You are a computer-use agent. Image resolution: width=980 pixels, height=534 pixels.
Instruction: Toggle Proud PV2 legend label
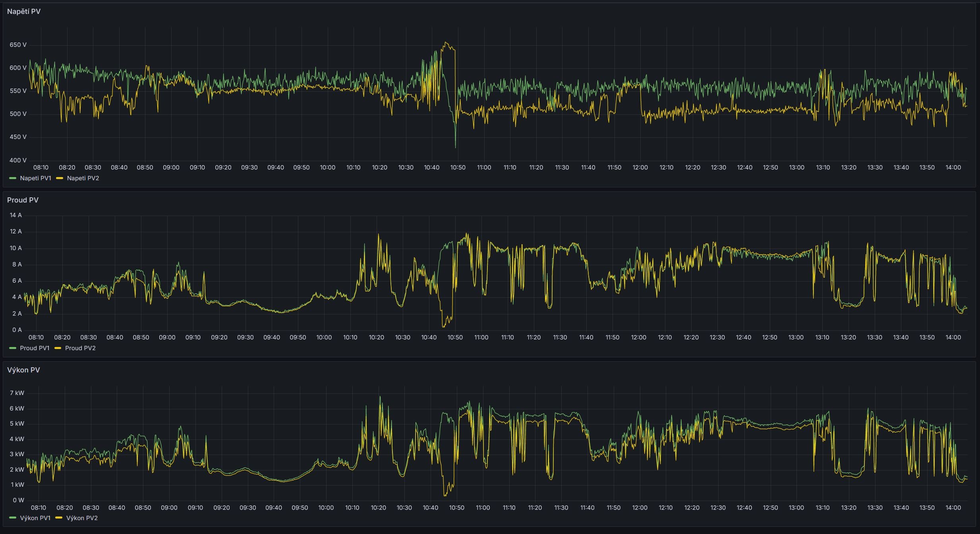click(80, 348)
